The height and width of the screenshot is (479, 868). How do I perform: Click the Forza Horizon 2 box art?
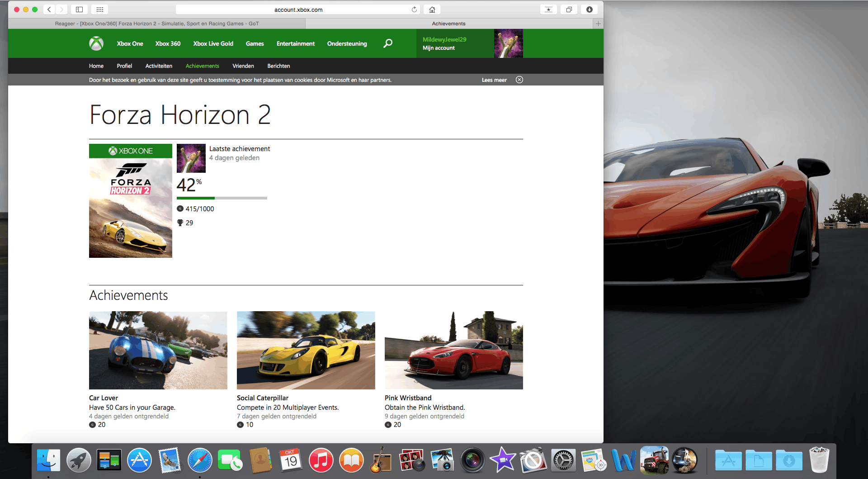pos(131,201)
